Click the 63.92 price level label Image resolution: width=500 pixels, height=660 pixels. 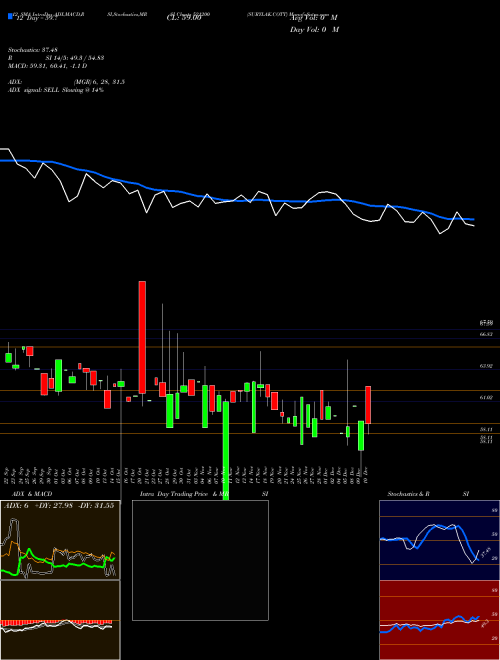(x=486, y=366)
